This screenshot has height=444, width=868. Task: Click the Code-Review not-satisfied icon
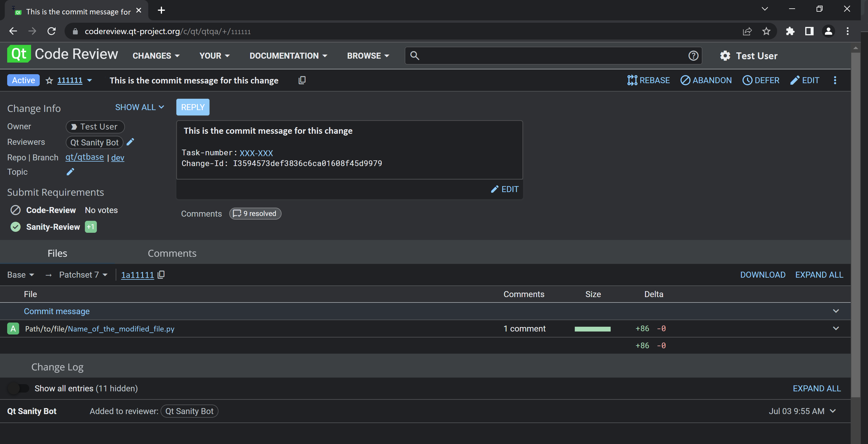(16, 210)
